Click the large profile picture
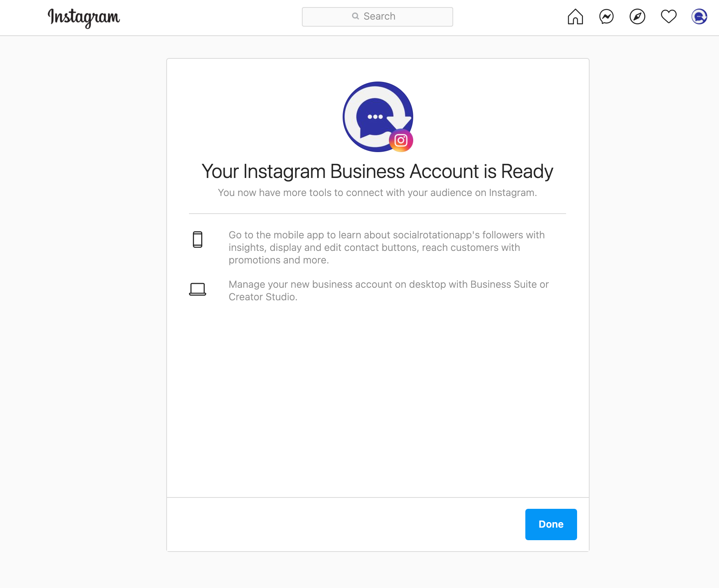This screenshot has height=588, width=719. click(378, 117)
